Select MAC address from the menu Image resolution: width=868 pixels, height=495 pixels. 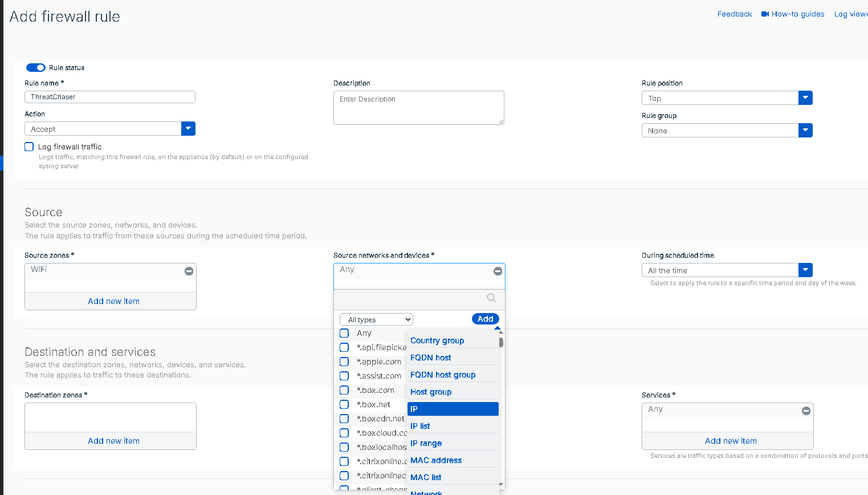436,460
